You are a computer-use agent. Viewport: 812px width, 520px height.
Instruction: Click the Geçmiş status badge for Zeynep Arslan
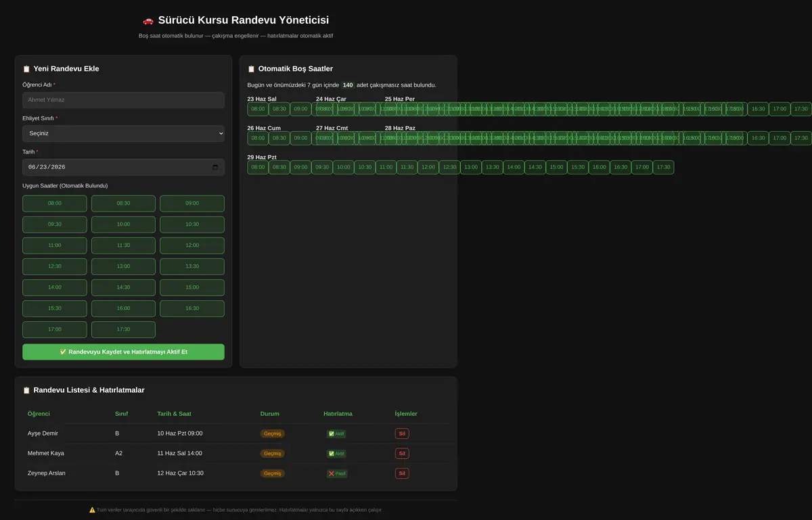[x=273, y=474]
